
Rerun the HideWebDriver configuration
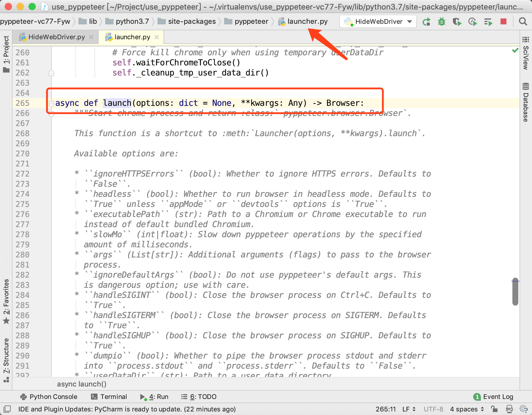426,22
